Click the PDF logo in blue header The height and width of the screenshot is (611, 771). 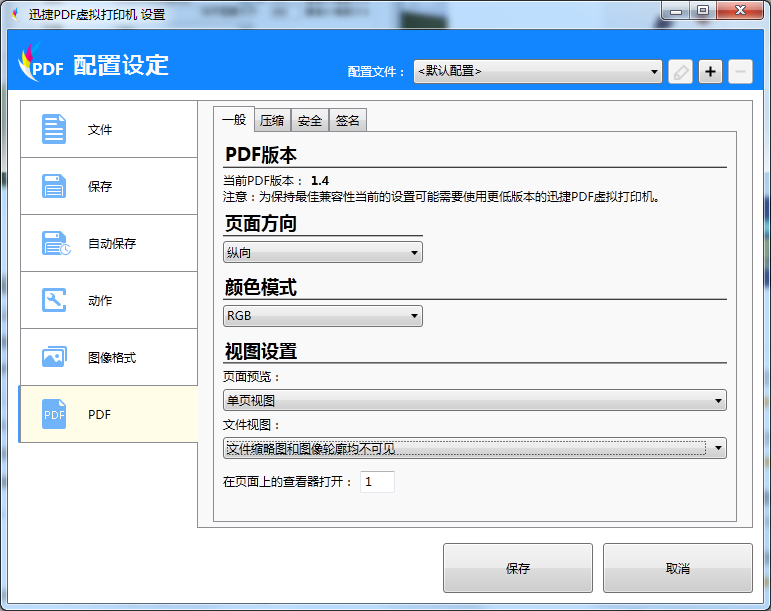point(40,63)
